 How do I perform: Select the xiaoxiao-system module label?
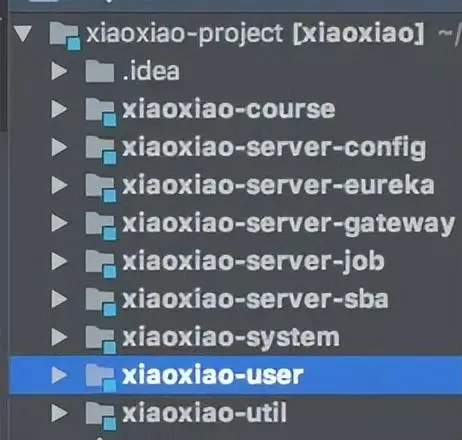pos(231,338)
